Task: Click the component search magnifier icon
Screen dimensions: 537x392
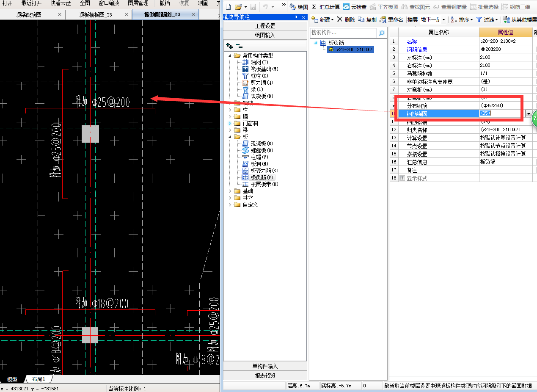Action: pos(382,33)
